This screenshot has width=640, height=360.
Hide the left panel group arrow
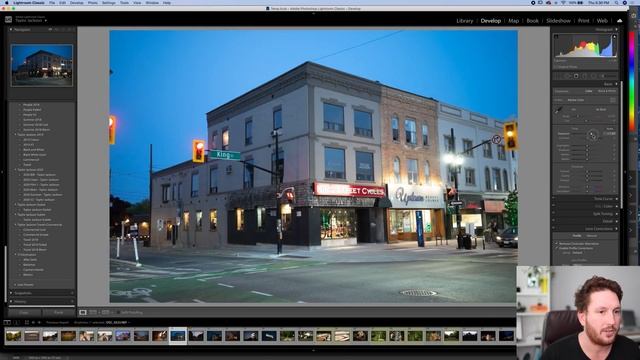pos(2,172)
